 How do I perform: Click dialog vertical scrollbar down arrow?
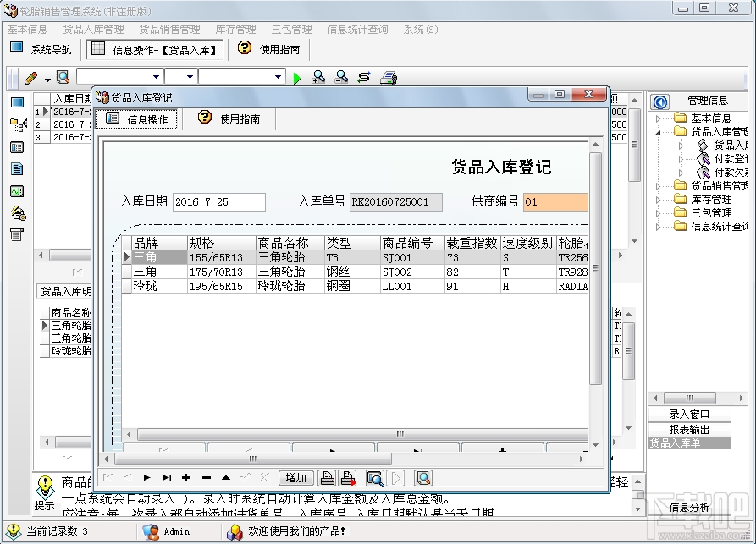[596, 444]
